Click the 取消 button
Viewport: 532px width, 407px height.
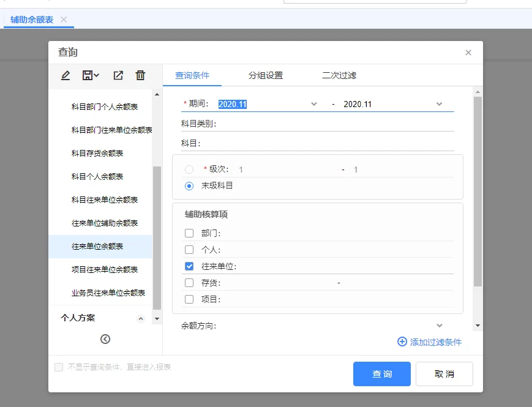(x=444, y=374)
